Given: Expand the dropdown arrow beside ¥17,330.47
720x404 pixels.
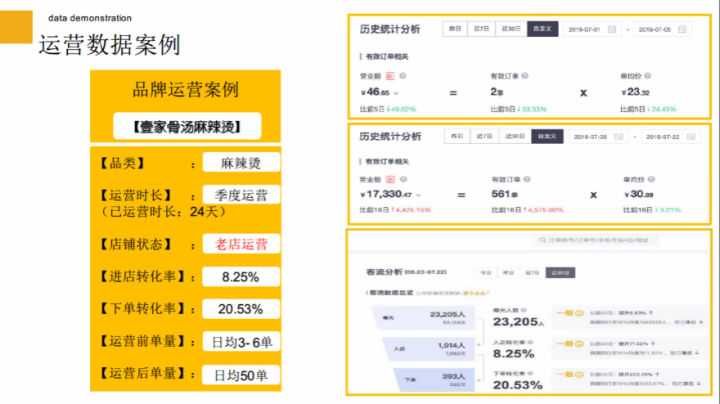Looking at the screenshot, I should pos(418,195).
